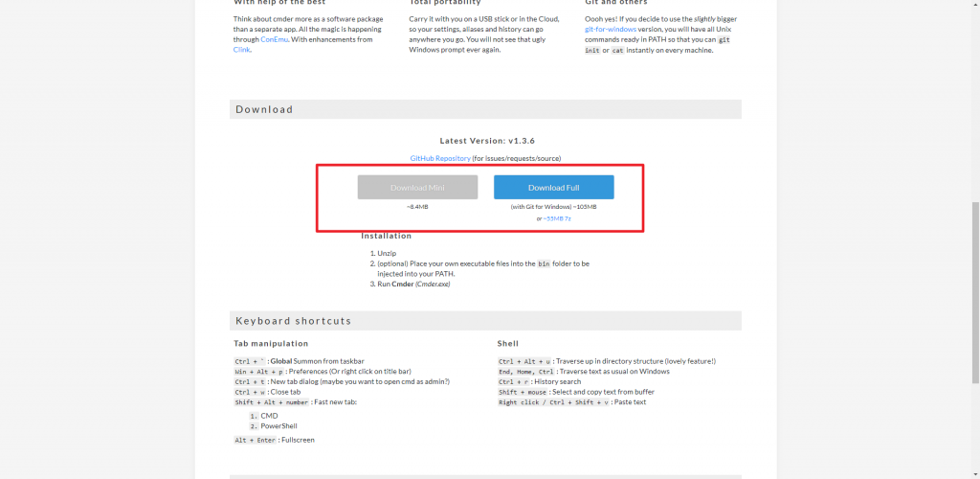Click the Shift + mouse shortcut code

click(523, 392)
